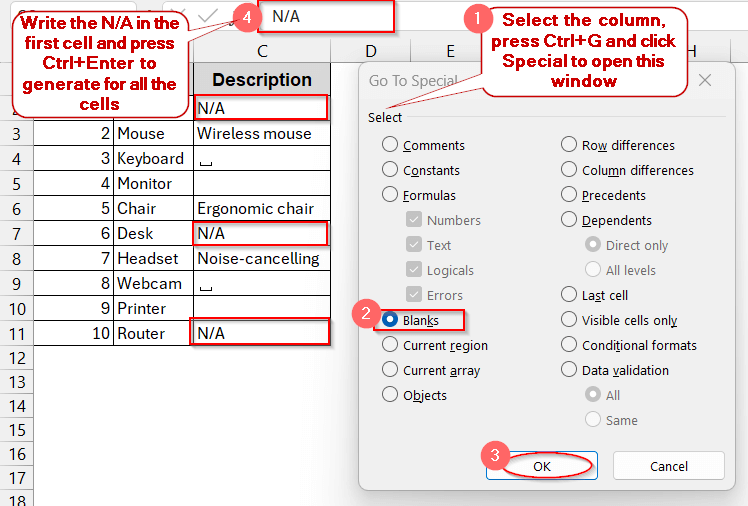748x506 pixels.
Task: Choose the Data validation radio option
Action: point(569,370)
